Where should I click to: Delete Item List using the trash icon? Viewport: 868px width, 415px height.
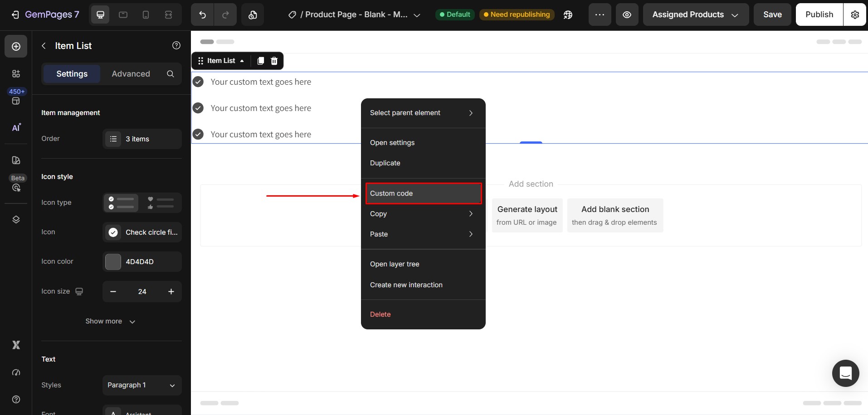tap(274, 61)
